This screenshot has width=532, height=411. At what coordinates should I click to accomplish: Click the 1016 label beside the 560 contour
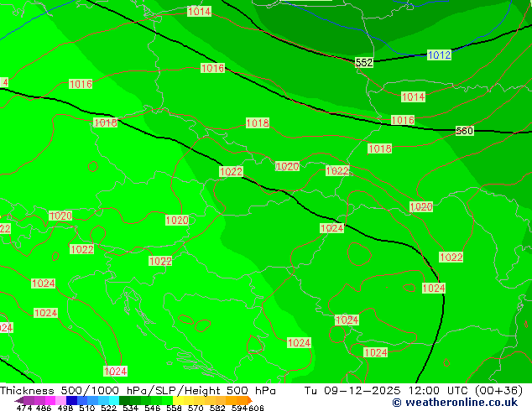(403, 120)
